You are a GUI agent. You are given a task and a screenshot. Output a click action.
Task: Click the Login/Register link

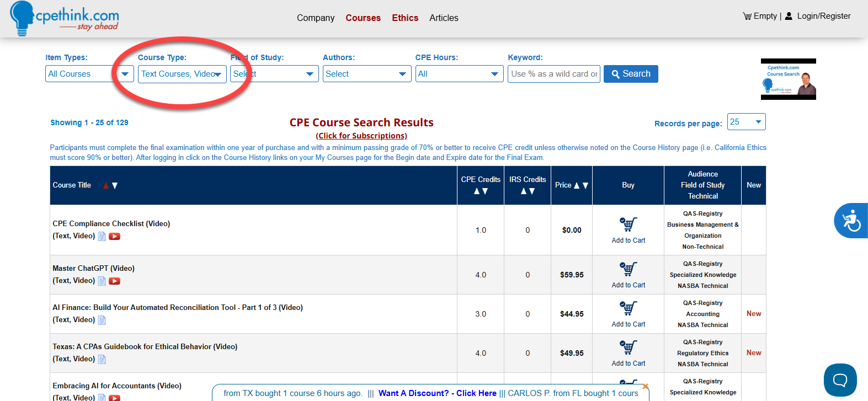823,16
